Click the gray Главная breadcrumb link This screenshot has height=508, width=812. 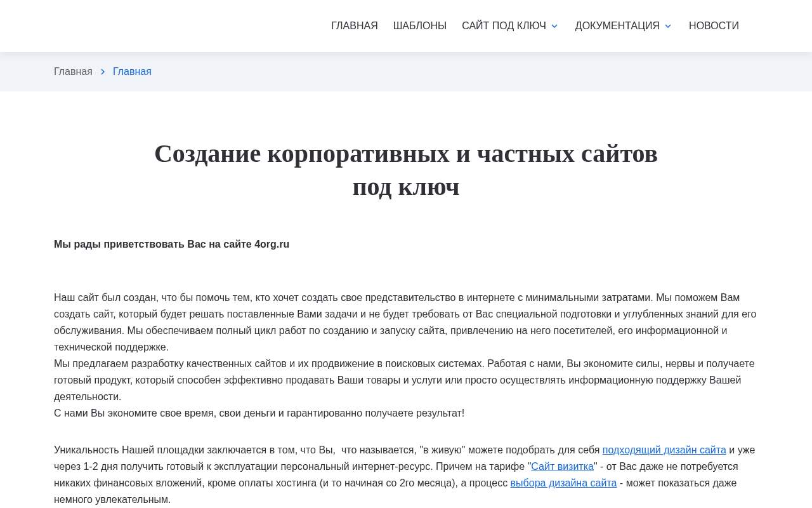tap(73, 72)
